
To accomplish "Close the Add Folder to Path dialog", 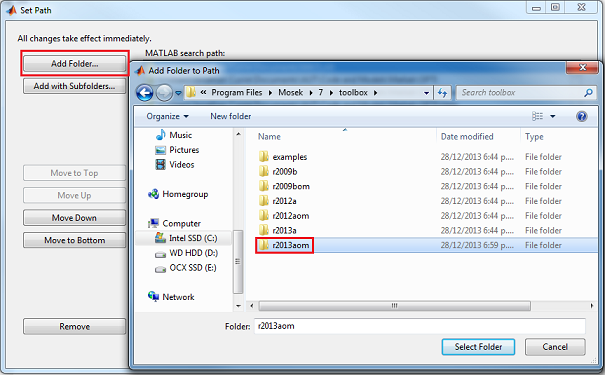I will pyautogui.click(x=583, y=68).
